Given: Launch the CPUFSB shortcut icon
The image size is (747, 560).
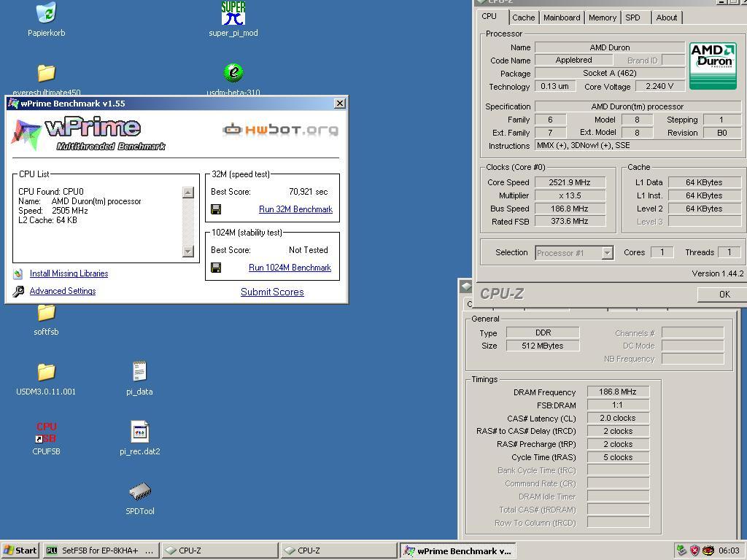Looking at the screenshot, I should (x=46, y=432).
